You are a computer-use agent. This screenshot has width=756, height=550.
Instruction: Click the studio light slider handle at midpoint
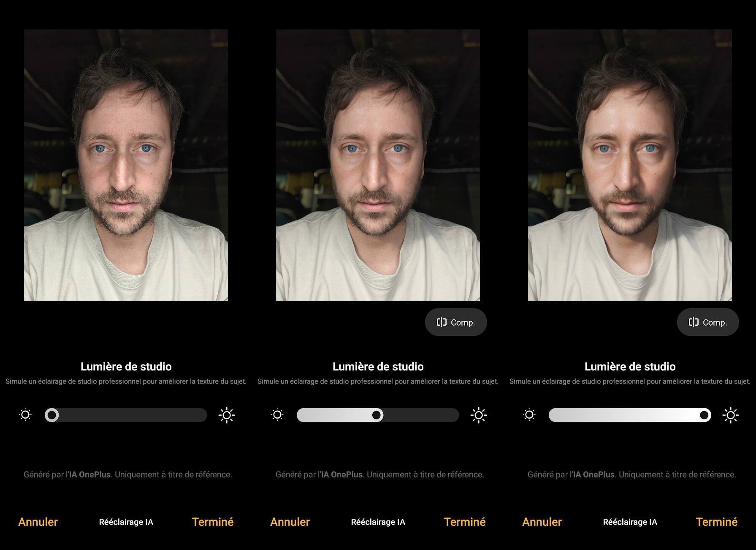coord(377,415)
